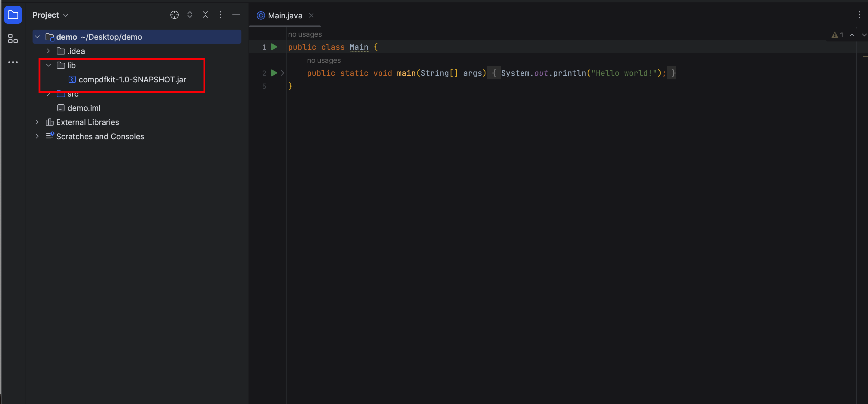This screenshot has width=868, height=404.
Task: Hide the Project panel with minimize icon
Action: 236,15
